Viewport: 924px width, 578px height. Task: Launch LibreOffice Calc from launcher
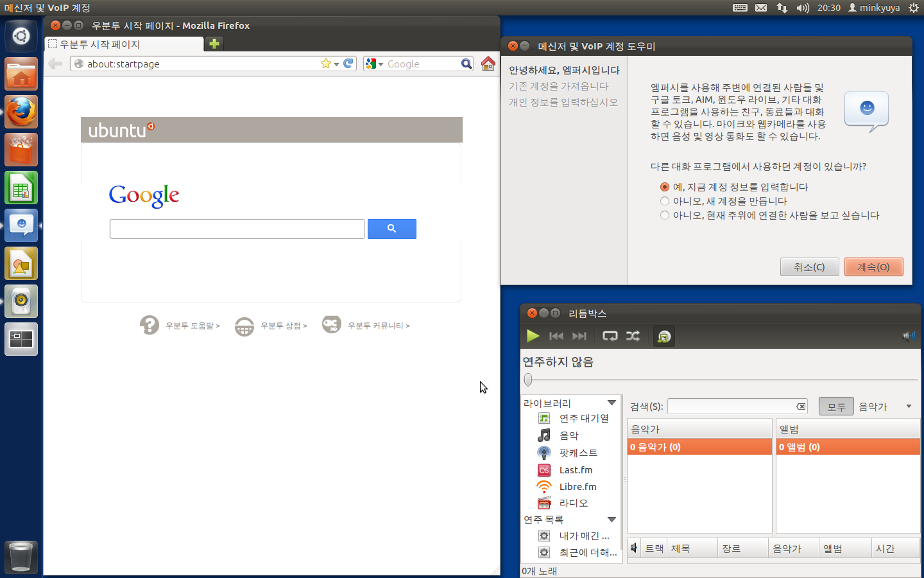[x=21, y=188]
